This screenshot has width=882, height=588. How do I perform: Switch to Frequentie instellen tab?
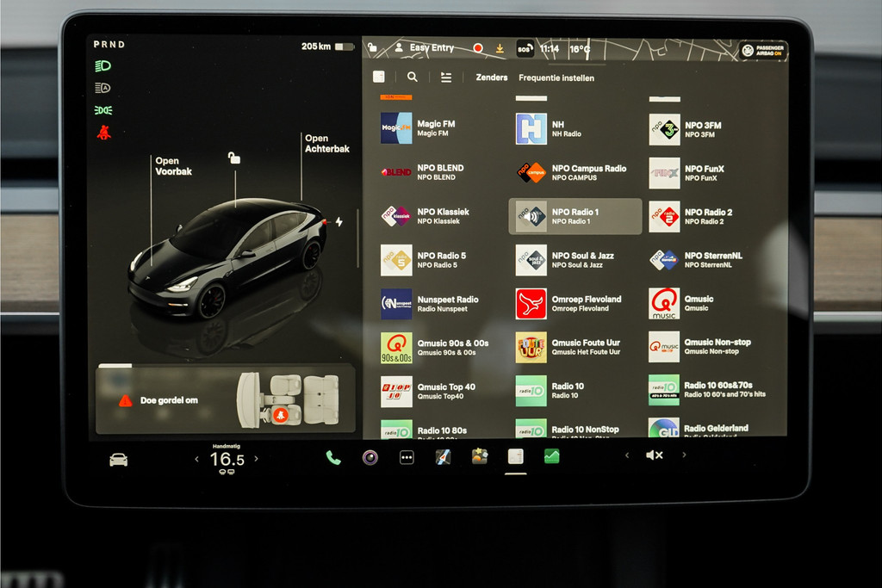556,77
